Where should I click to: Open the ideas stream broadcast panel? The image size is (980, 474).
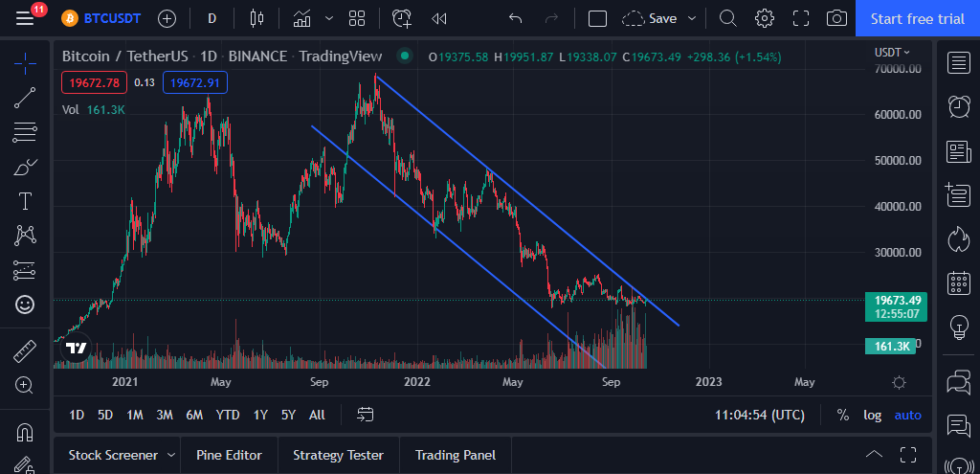pyautogui.click(x=959, y=466)
